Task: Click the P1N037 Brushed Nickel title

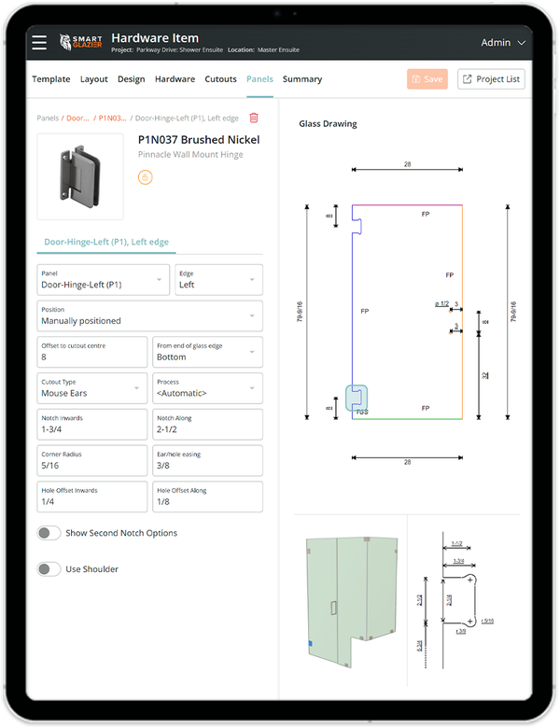Action: coord(199,140)
